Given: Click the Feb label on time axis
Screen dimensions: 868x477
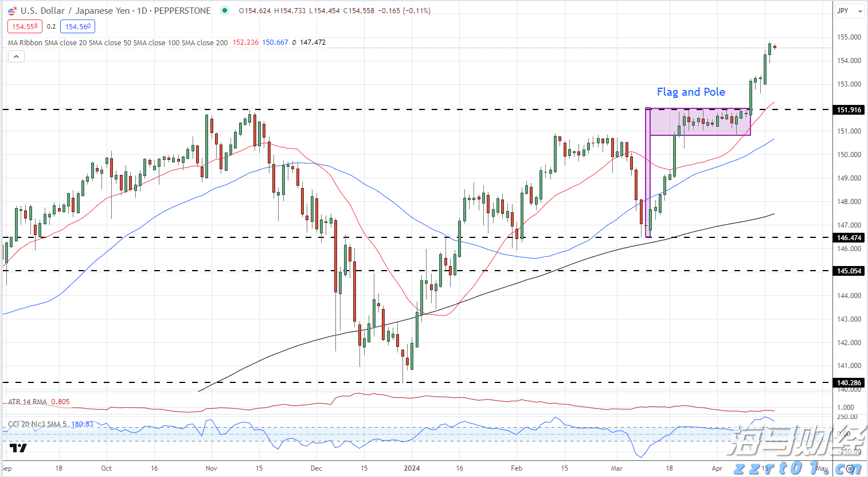Looking at the screenshot, I should [x=517, y=468].
